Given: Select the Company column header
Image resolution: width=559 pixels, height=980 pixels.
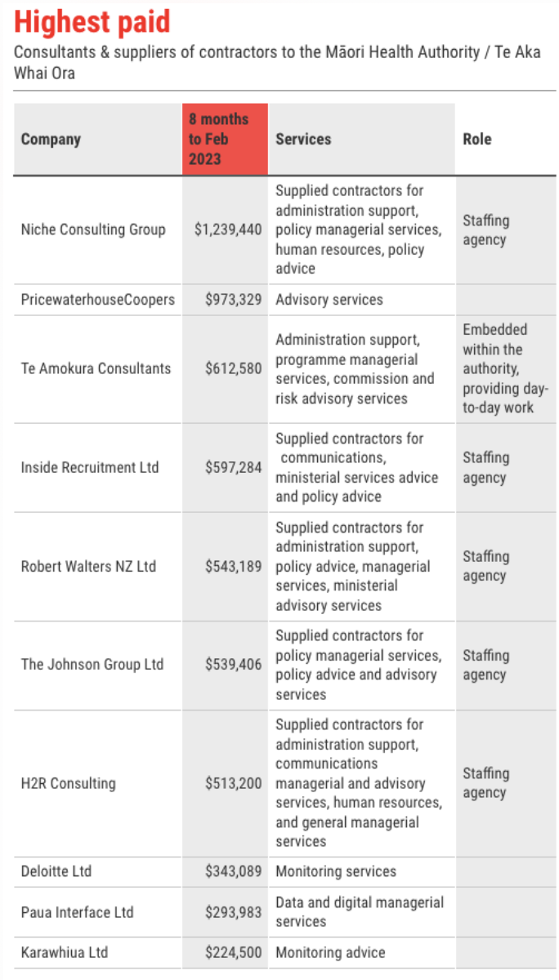Looking at the screenshot, I should coord(51,139).
